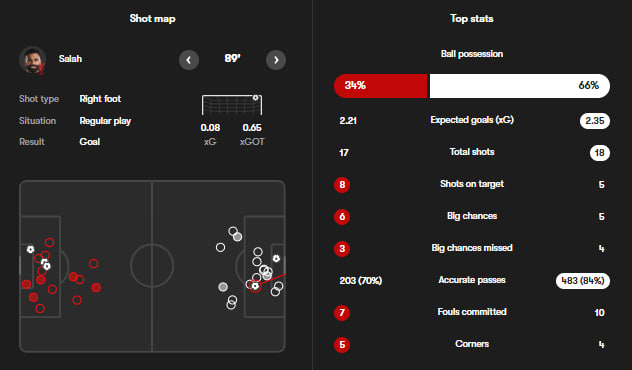Click the white 66% possession bar segment
The height and width of the screenshot is (370, 632).
pos(520,86)
